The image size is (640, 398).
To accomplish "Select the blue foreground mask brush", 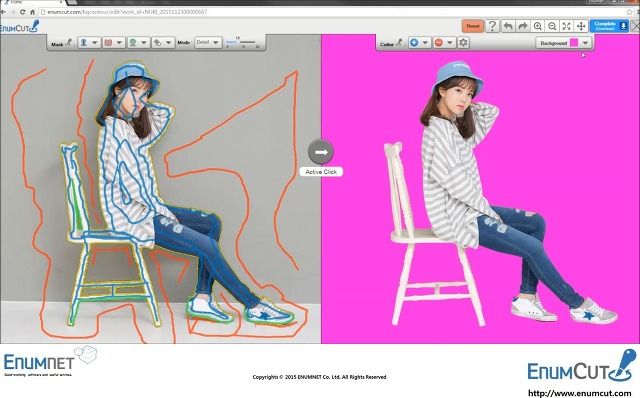I will tap(84, 42).
